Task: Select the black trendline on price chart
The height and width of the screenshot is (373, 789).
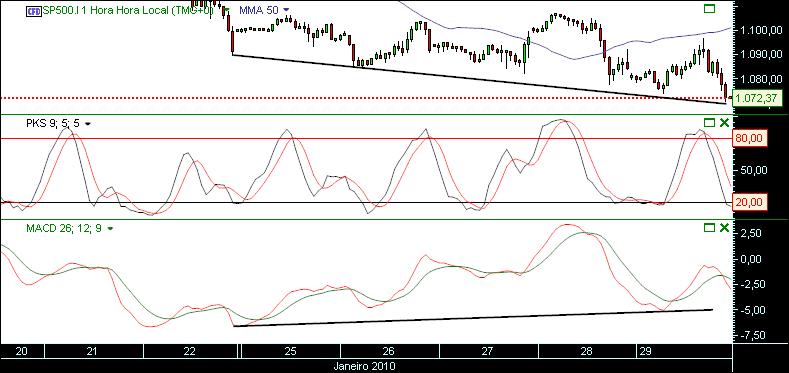Action: [478, 79]
